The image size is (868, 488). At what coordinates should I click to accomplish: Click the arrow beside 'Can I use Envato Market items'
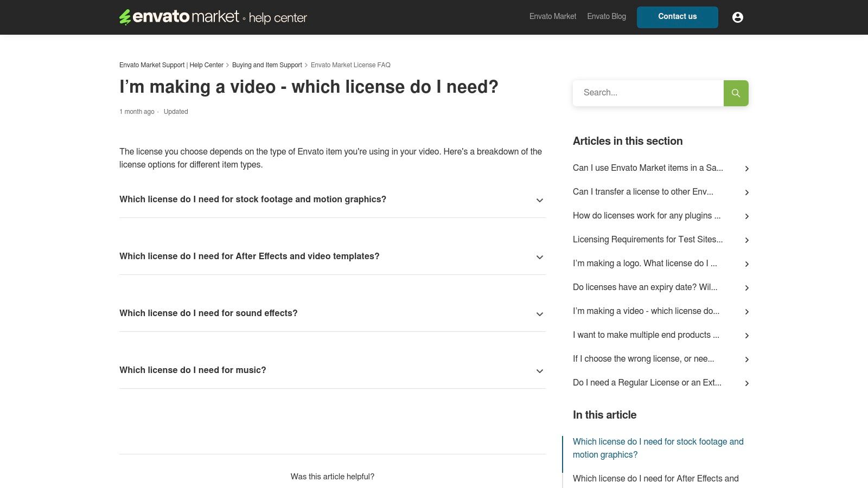point(747,168)
